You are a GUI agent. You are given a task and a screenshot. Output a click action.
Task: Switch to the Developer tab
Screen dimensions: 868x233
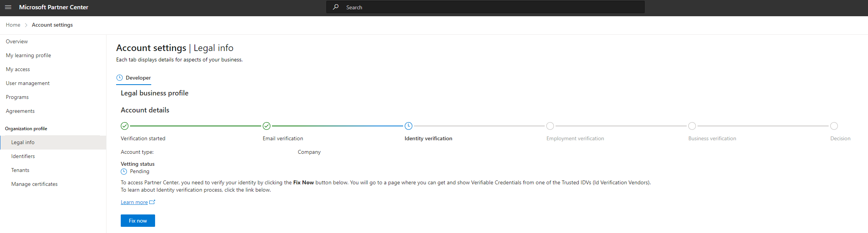[133, 78]
